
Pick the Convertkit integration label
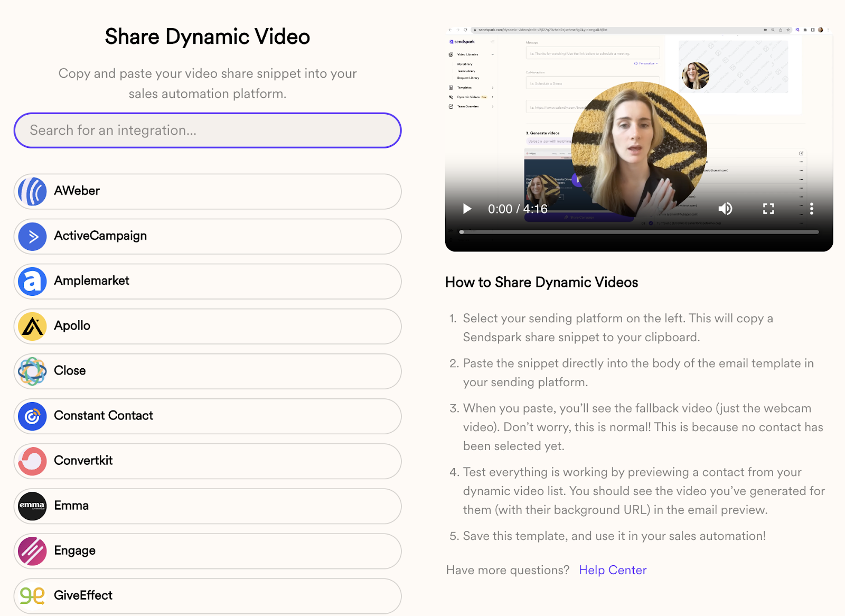pyautogui.click(x=83, y=461)
